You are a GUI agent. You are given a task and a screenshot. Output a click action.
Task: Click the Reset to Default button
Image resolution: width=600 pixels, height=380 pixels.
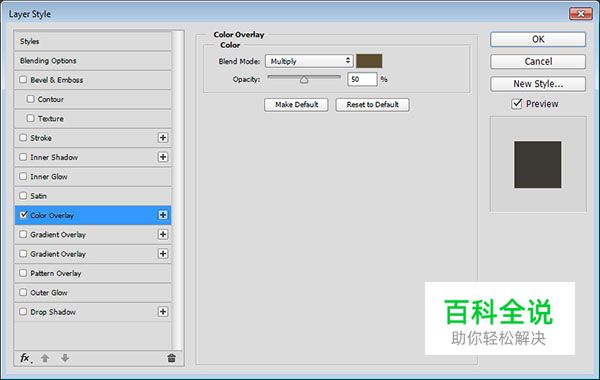(372, 104)
